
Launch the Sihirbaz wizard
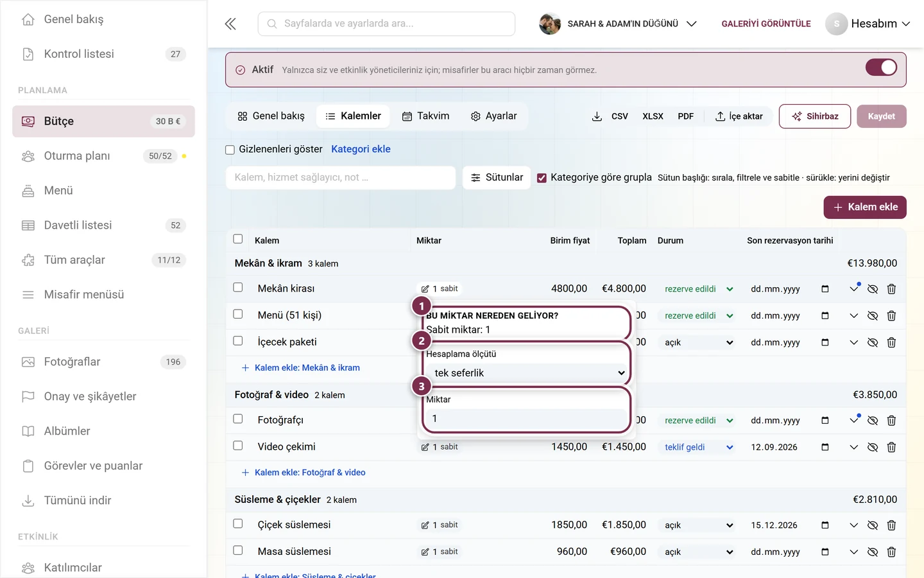(x=815, y=116)
